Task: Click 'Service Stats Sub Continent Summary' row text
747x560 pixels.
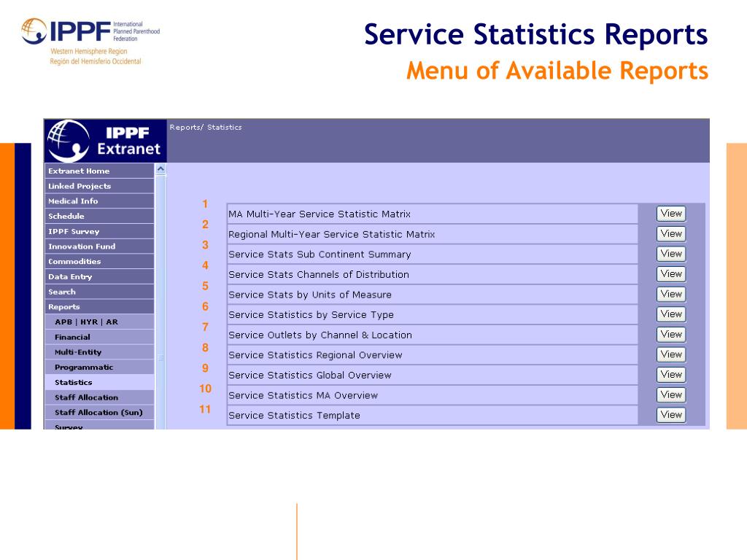Action: point(320,254)
